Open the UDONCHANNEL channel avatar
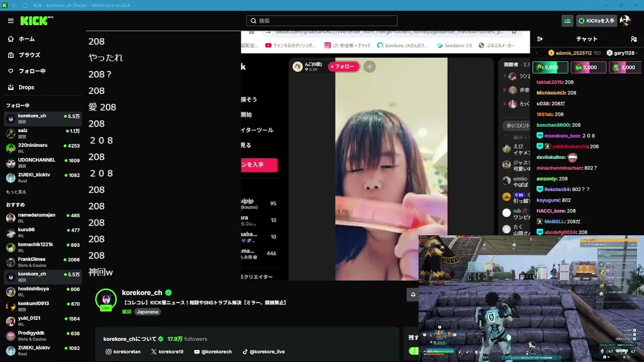 point(11,163)
